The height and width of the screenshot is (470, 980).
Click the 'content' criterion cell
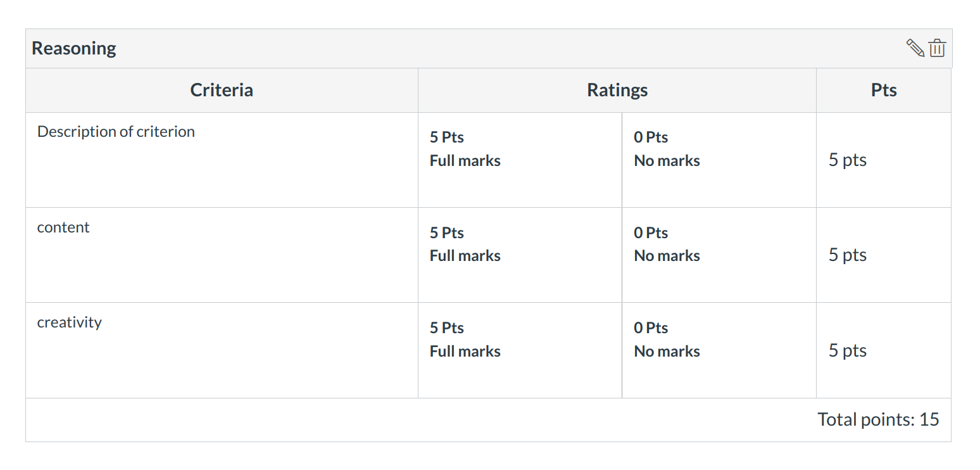pyautogui.click(x=63, y=227)
